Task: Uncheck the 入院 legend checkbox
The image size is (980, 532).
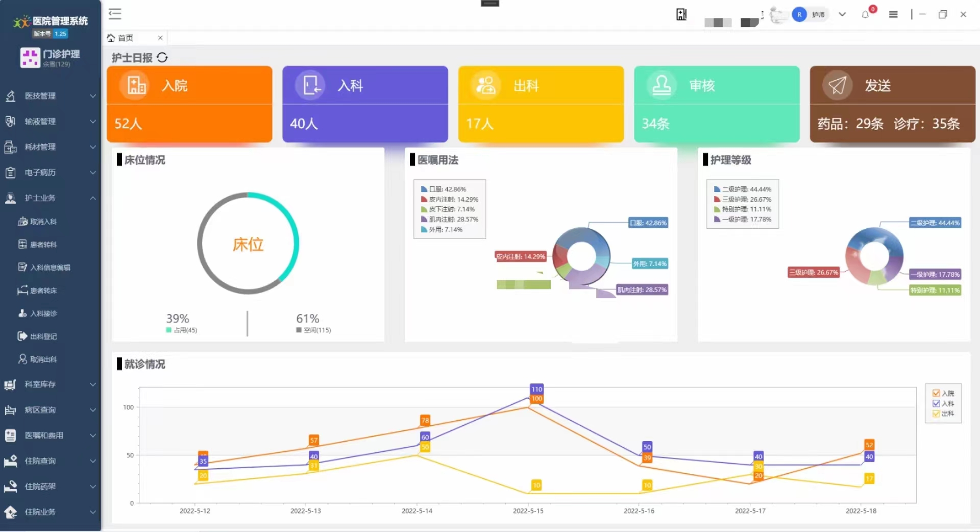Action: pos(936,393)
